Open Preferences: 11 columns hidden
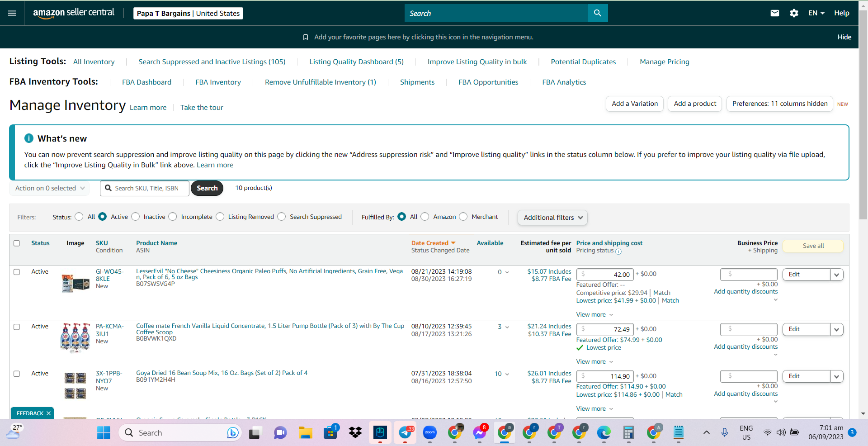The width and height of the screenshot is (868, 446). click(x=780, y=104)
